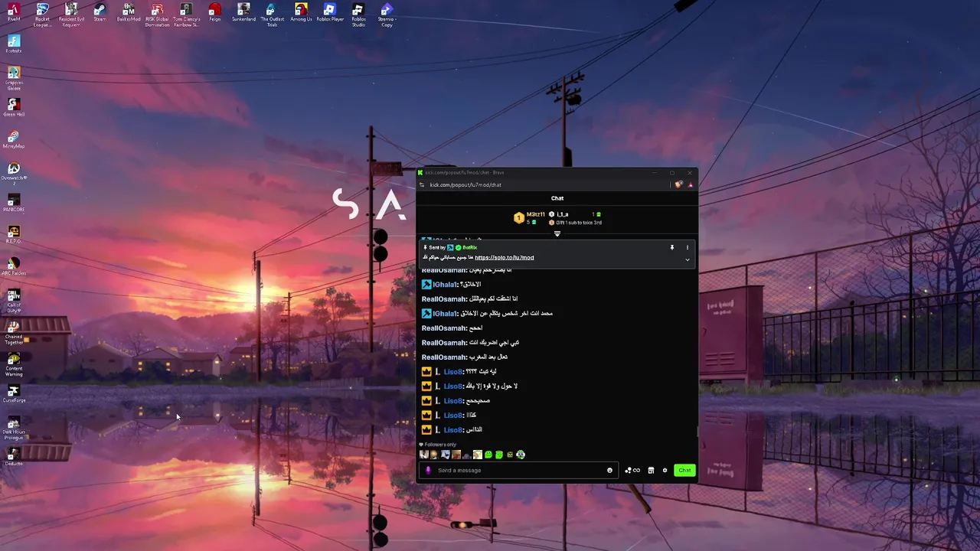Open the ARC Raiders shortcut
The height and width of the screenshot is (551, 980).
14,267
